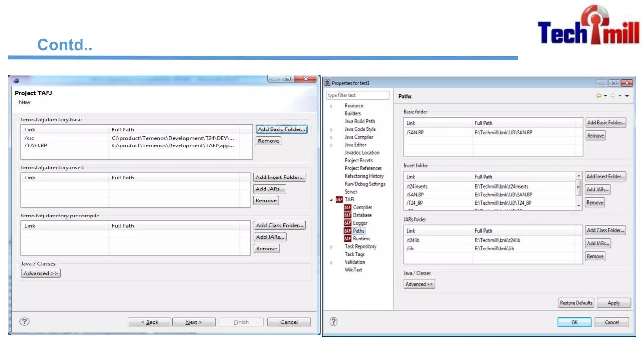644x362 pixels.
Task: Click the type filter text field
Action: click(357, 95)
